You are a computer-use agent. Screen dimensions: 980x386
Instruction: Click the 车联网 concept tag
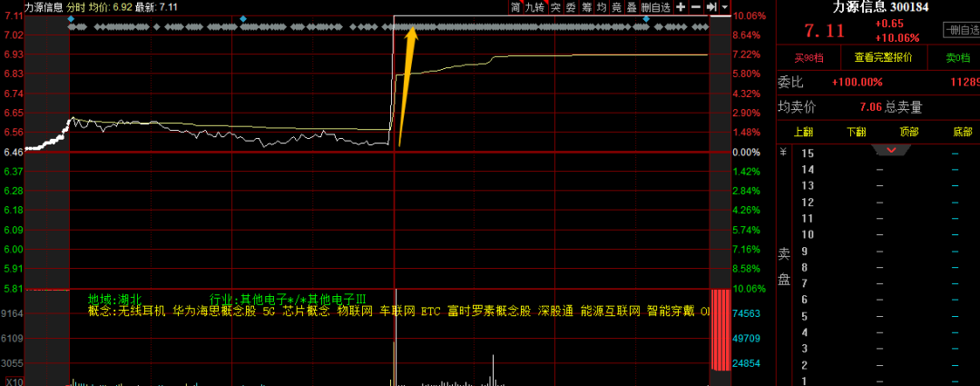pos(397,311)
